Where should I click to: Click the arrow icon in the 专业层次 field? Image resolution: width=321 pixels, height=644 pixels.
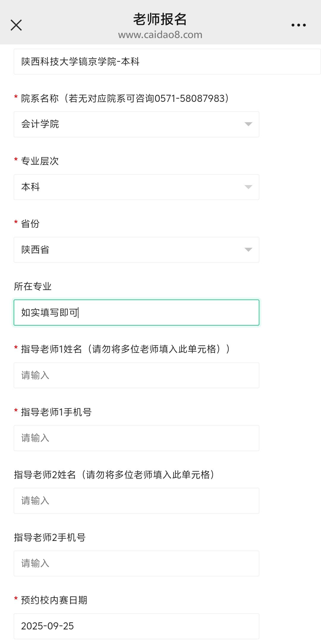click(x=248, y=187)
